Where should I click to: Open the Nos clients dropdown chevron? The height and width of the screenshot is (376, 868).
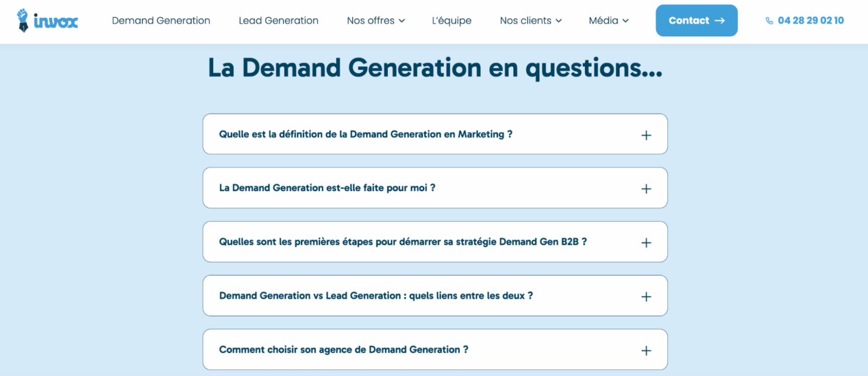(559, 21)
